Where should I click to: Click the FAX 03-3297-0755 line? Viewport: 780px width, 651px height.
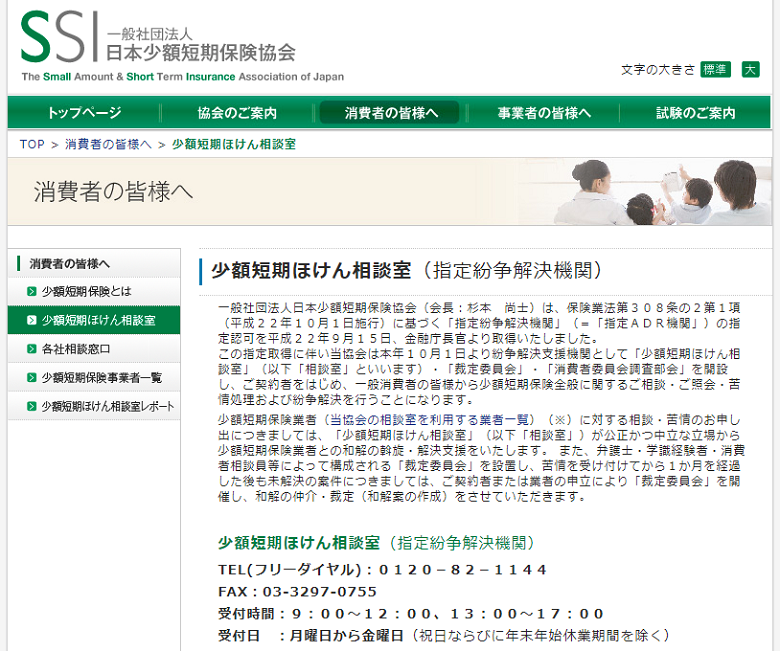click(297, 592)
